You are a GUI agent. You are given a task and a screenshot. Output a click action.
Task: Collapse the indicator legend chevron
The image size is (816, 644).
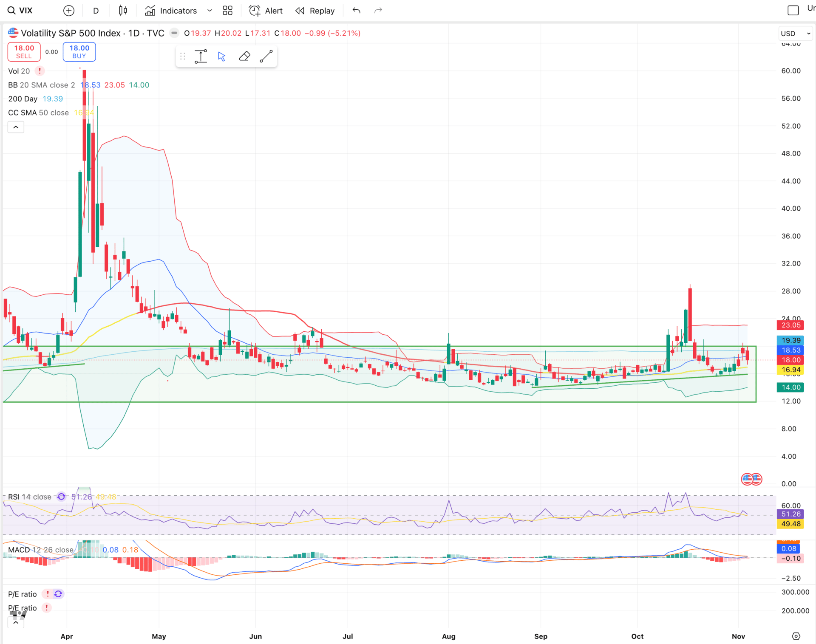[x=16, y=127]
